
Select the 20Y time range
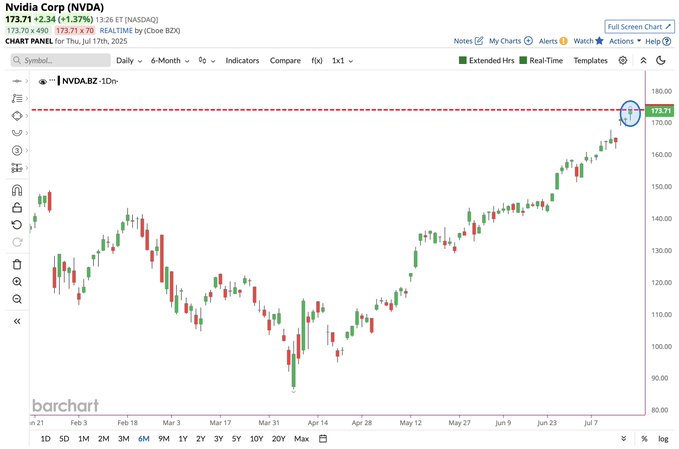[278, 439]
